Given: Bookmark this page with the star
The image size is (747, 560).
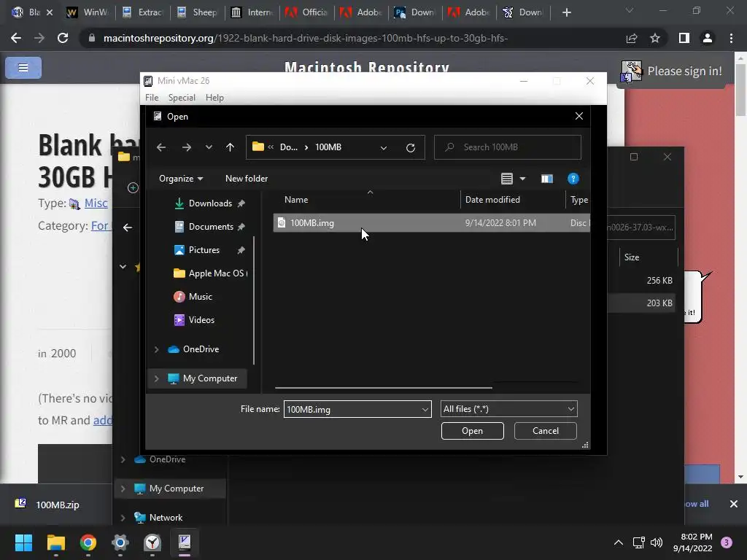Looking at the screenshot, I should tap(655, 38).
